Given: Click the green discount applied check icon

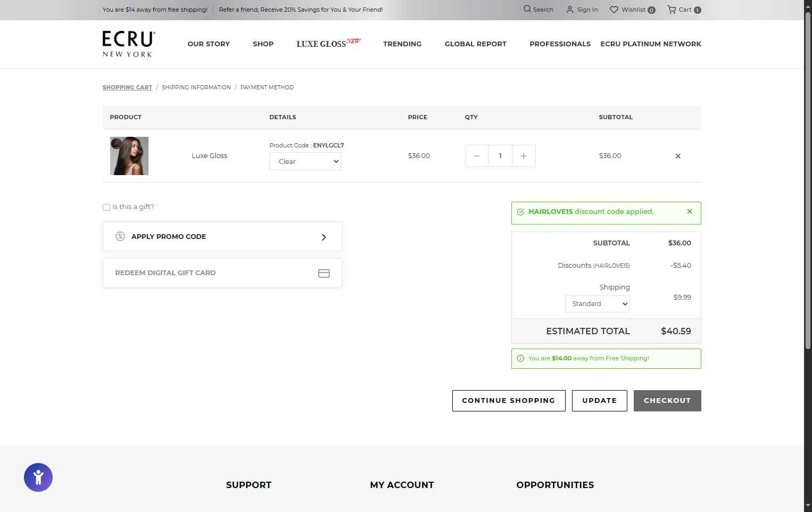Looking at the screenshot, I should 520,212.
